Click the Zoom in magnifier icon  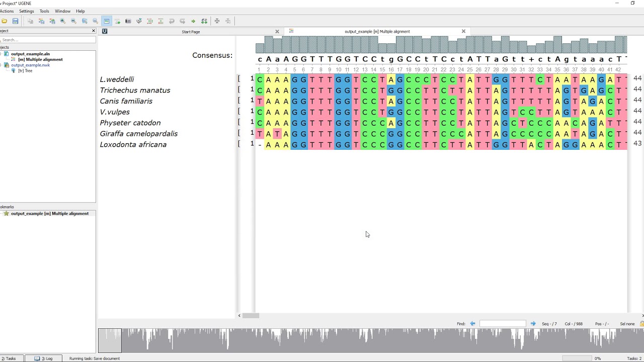pos(63,21)
